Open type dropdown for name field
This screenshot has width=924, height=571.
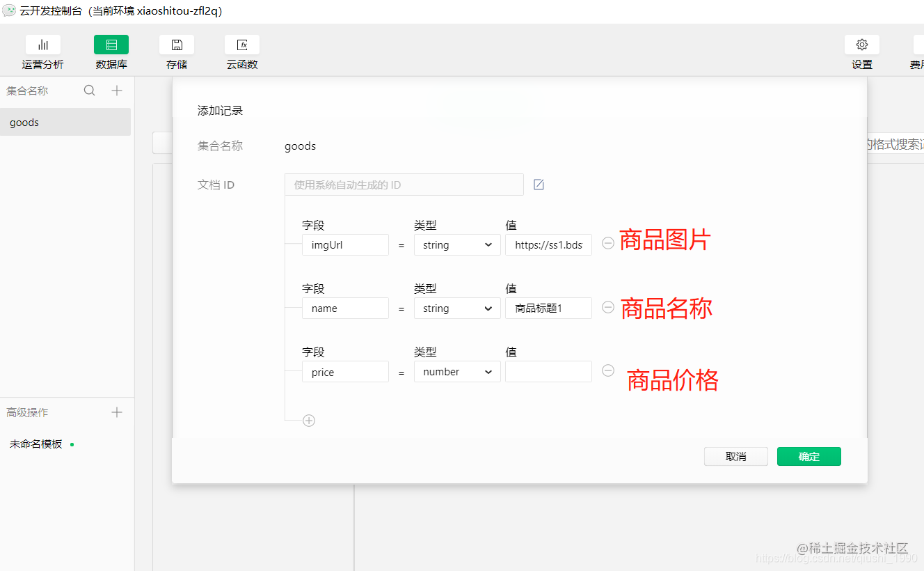point(457,308)
